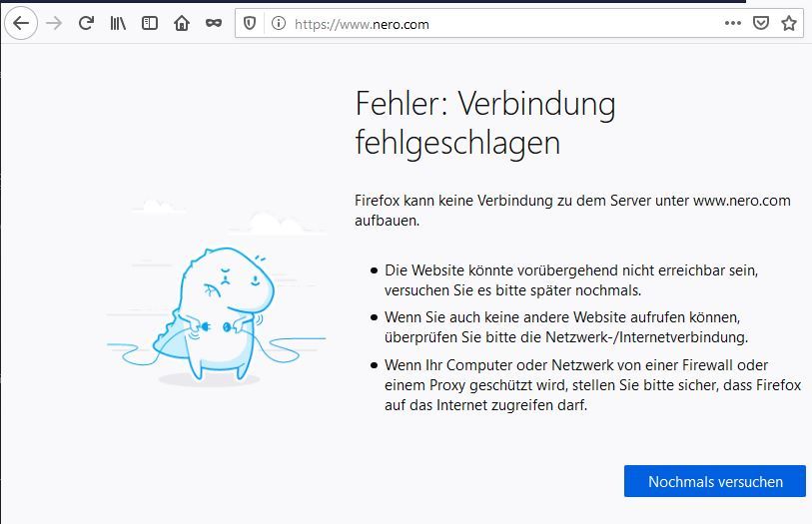Toggle the sidebar panel icon

coord(150,23)
